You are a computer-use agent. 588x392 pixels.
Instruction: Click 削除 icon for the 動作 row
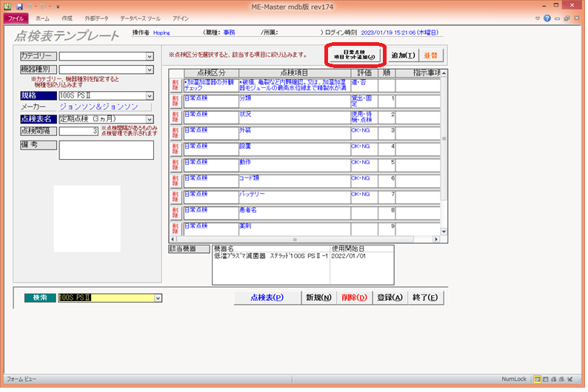click(175, 166)
